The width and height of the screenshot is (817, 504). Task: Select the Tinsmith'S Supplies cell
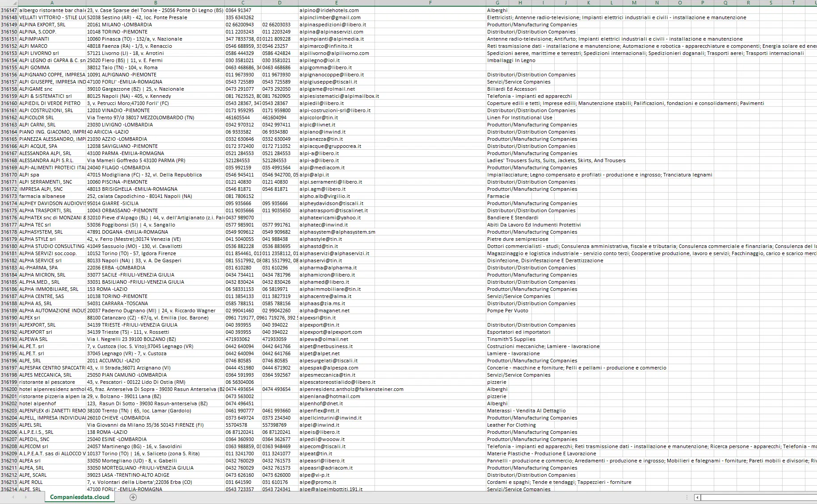[511, 339]
